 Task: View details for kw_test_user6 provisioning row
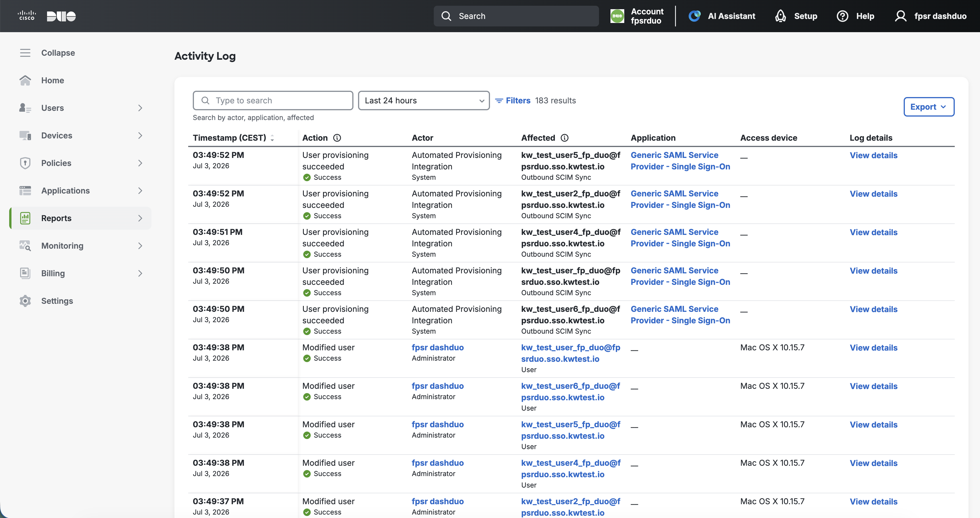coord(874,309)
